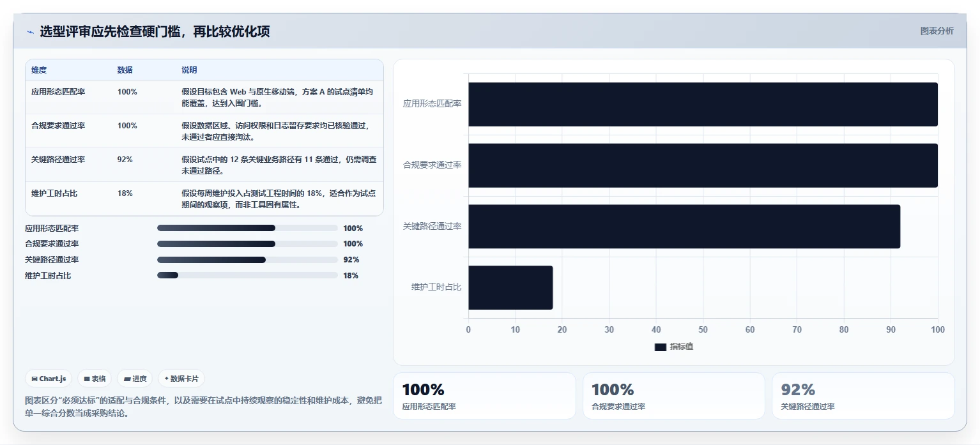Click the 说明 column header
The height and width of the screenshot is (445, 980).
coord(189,70)
